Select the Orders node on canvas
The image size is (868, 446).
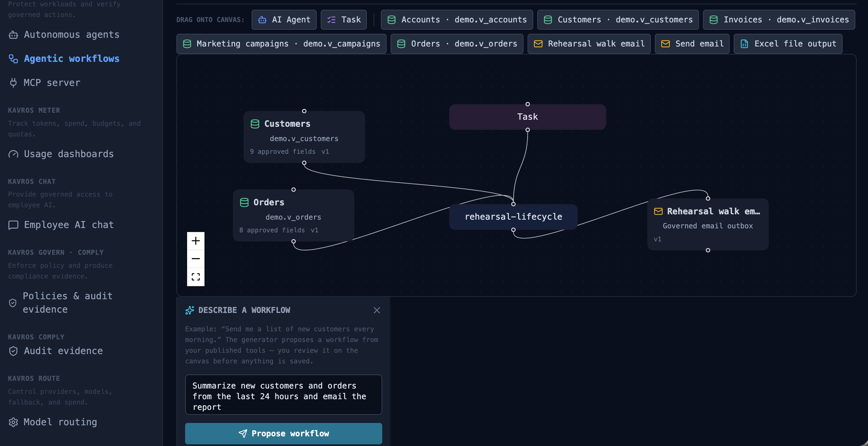[x=293, y=215]
